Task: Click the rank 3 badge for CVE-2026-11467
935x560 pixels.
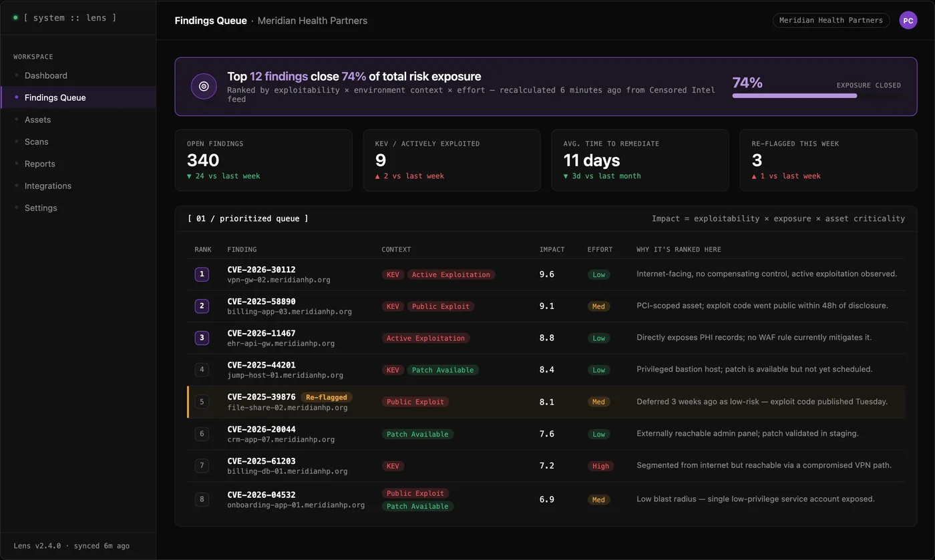Action: point(202,338)
